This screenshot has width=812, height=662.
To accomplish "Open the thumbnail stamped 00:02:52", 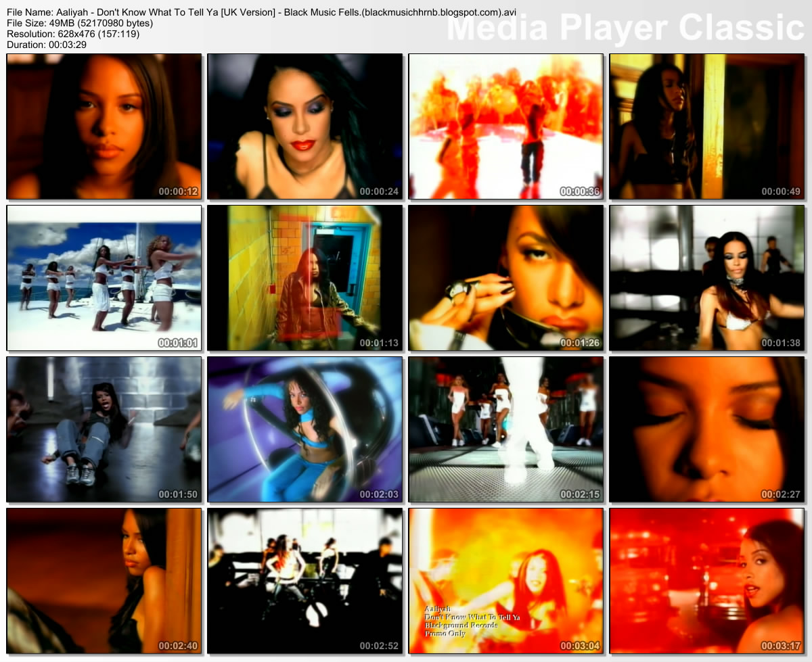I will [x=305, y=581].
